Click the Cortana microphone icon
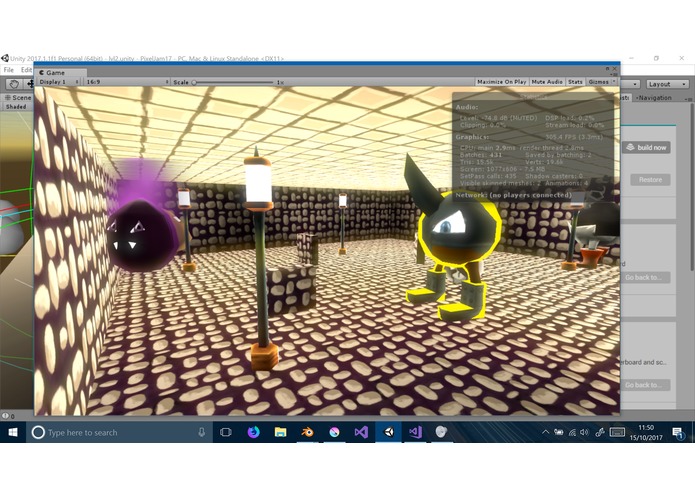This screenshot has height=494, width=695. 202,432
